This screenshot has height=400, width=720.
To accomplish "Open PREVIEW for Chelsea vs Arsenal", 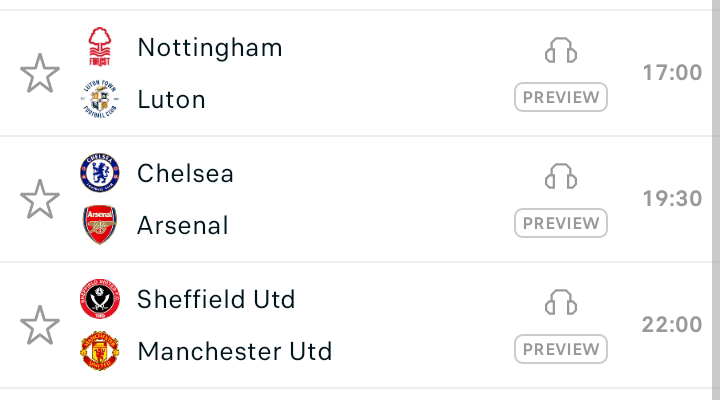I will tap(561, 223).
